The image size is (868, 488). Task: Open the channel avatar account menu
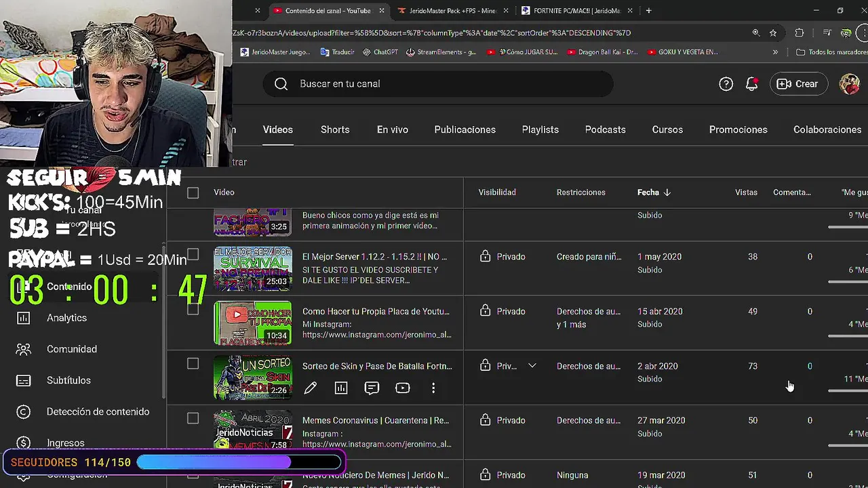click(x=849, y=84)
